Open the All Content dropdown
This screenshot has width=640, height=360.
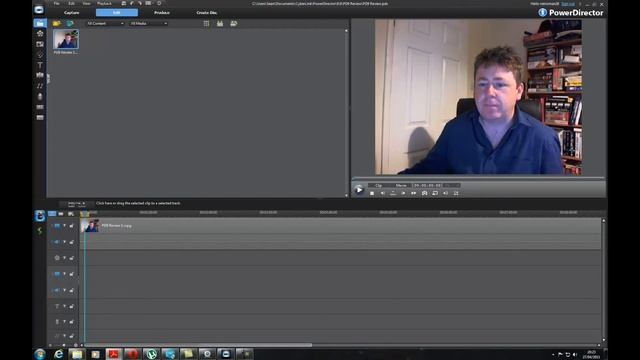tap(105, 24)
